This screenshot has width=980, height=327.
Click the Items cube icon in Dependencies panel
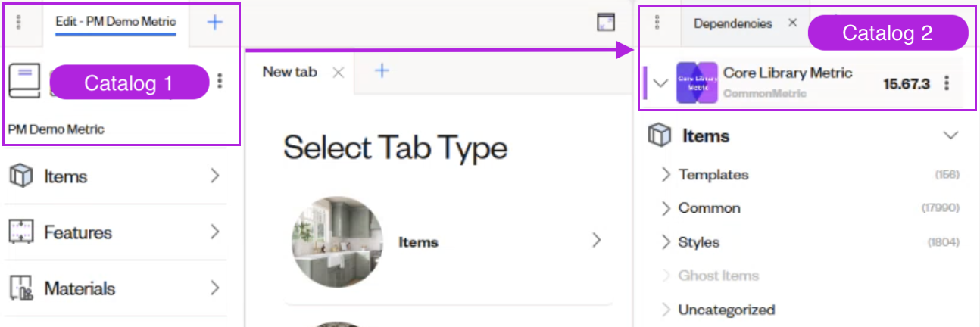click(660, 135)
